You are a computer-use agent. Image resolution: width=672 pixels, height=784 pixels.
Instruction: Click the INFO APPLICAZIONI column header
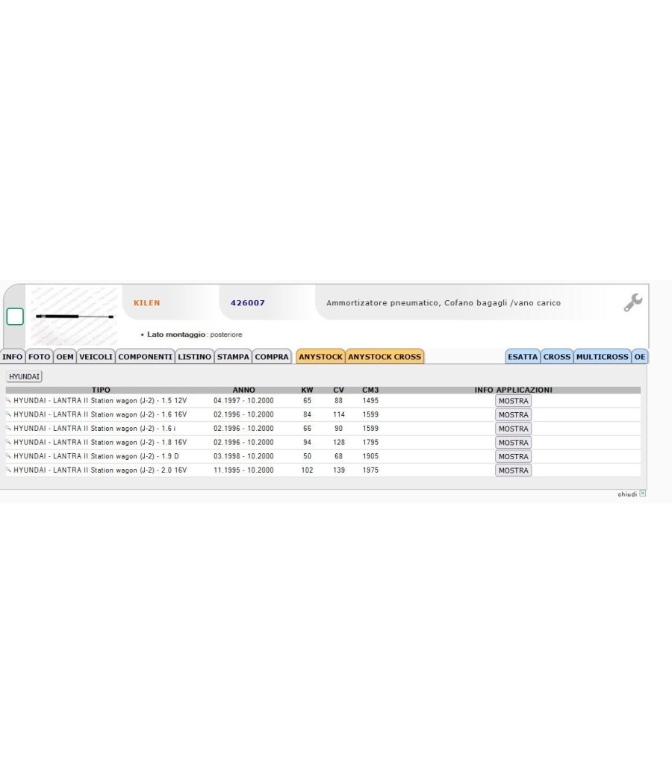pos(514,390)
